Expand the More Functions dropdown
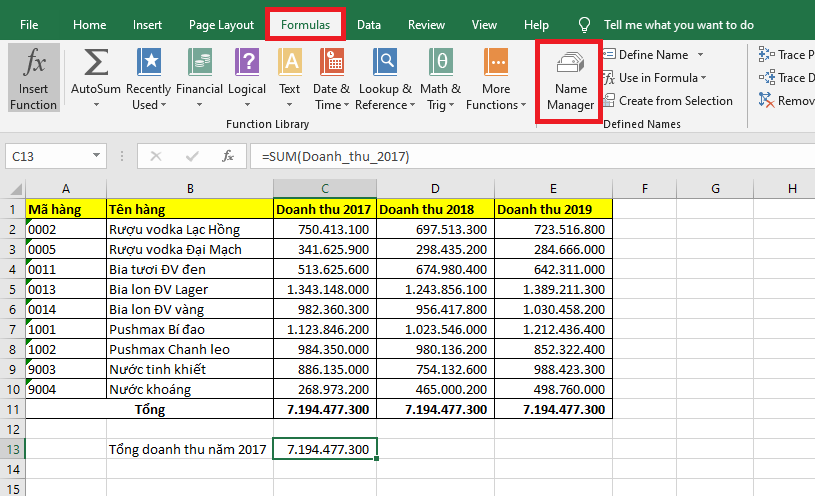The width and height of the screenshot is (815, 496). click(495, 105)
